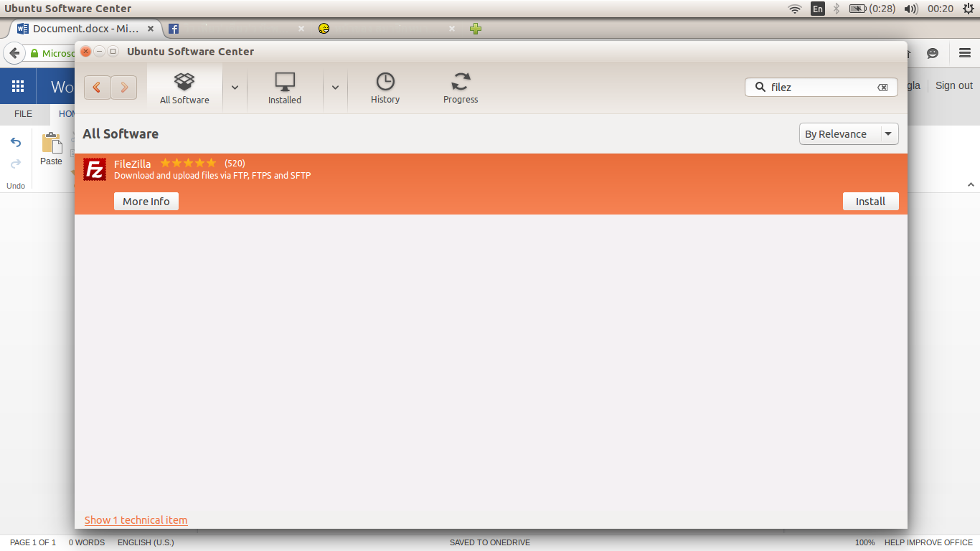980x551 pixels.
Task: Click ENGLISH (U.S.) language in status bar
Action: coord(146,542)
